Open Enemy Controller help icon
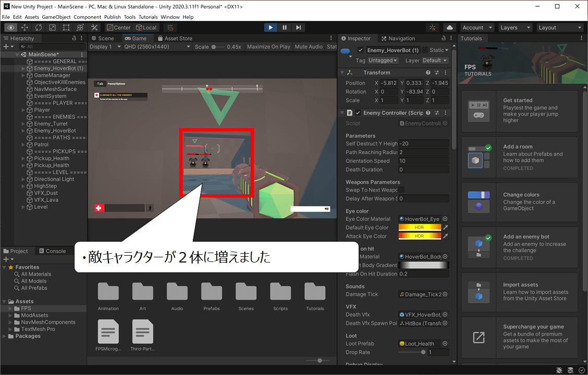This screenshot has width=588, height=375. (x=428, y=113)
